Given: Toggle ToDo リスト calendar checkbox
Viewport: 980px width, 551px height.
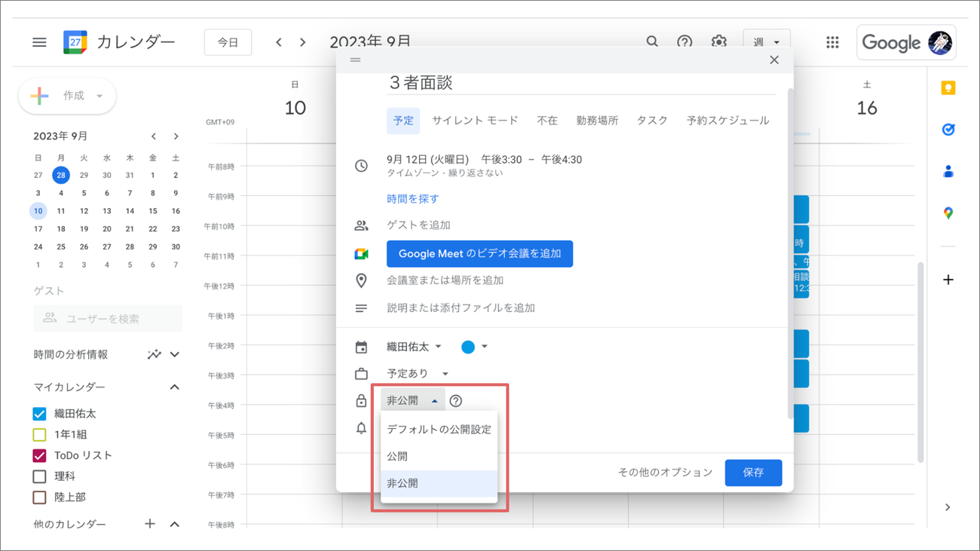Looking at the screenshot, I should (x=40, y=455).
